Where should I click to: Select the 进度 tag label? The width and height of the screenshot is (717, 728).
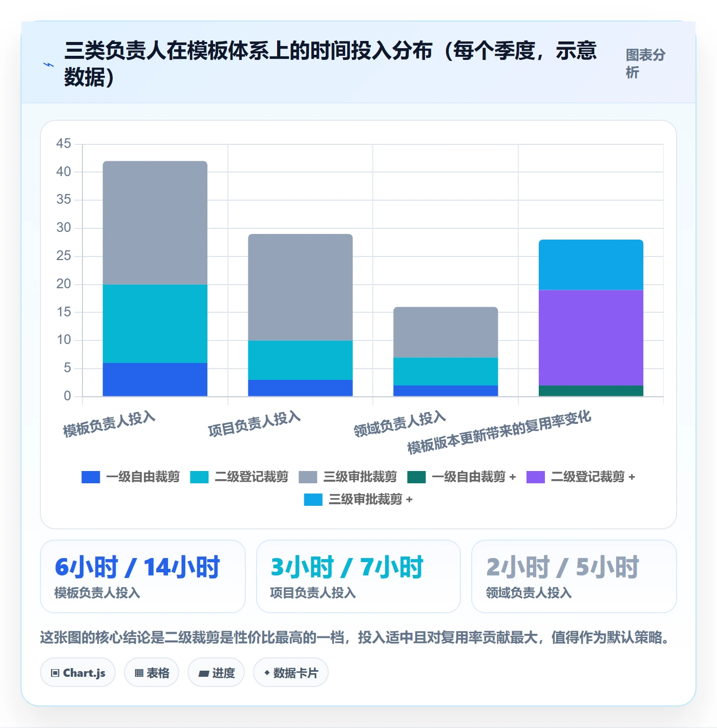[224, 673]
